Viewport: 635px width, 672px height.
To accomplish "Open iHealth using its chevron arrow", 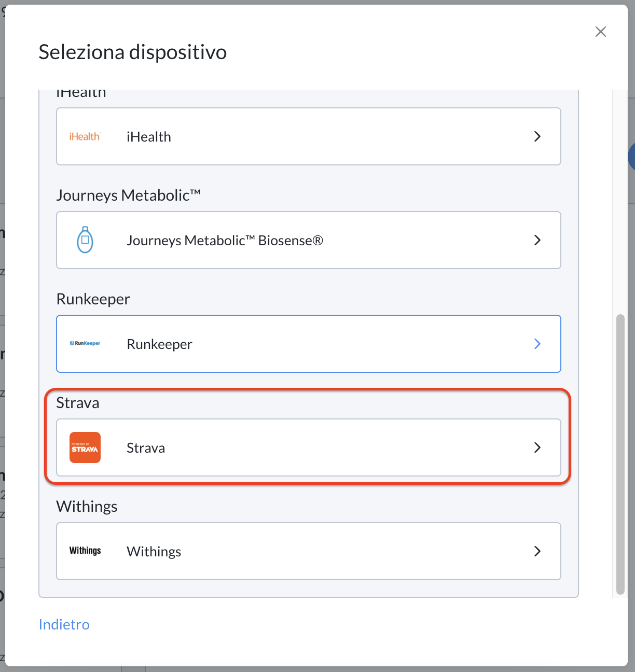I will [537, 136].
